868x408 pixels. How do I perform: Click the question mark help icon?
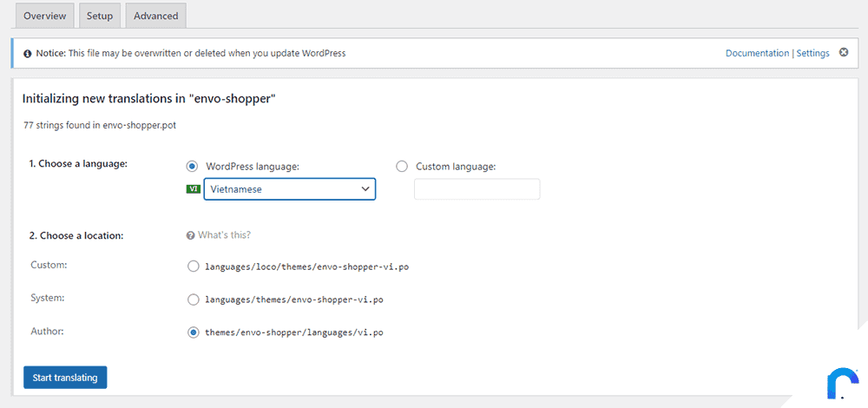(x=191, y=235)
